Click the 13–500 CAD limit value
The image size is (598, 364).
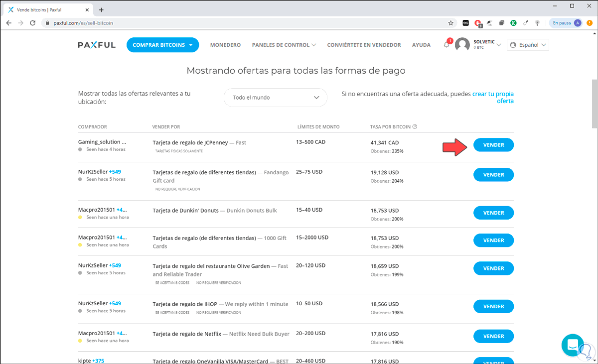click(310, 142)
